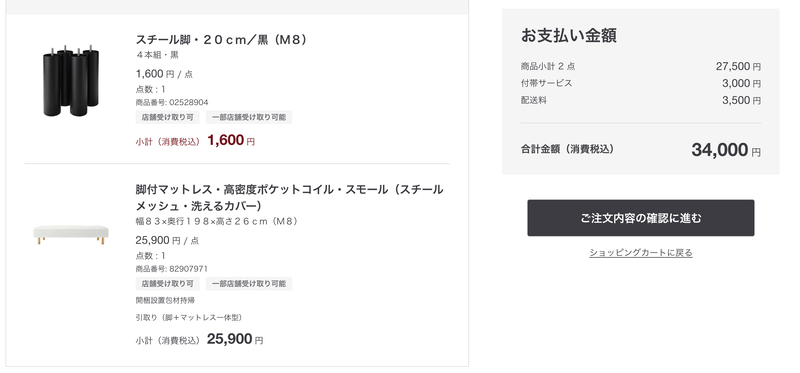The height and width of the screenshot is (373, 800).
Task: Select the 34,000円 total amount text
Action: tap(726, 150)
